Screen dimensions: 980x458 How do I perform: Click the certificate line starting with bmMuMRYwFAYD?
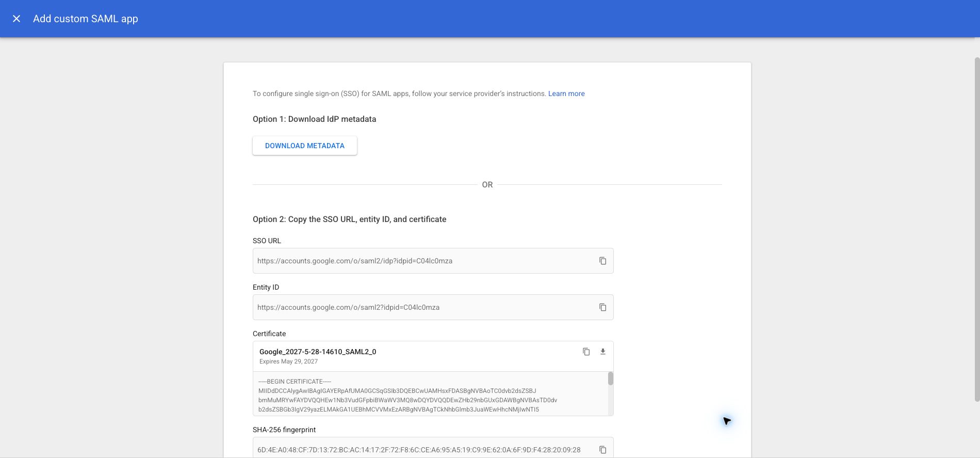(407, 400)
